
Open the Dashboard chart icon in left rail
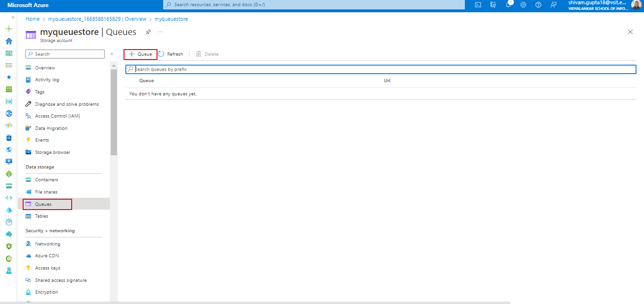coord(8,53)
